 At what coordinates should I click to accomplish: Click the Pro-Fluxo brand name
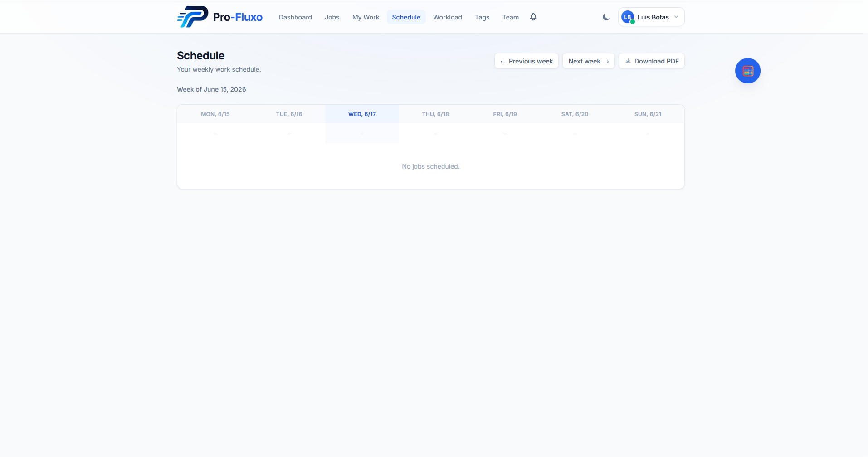238,17
